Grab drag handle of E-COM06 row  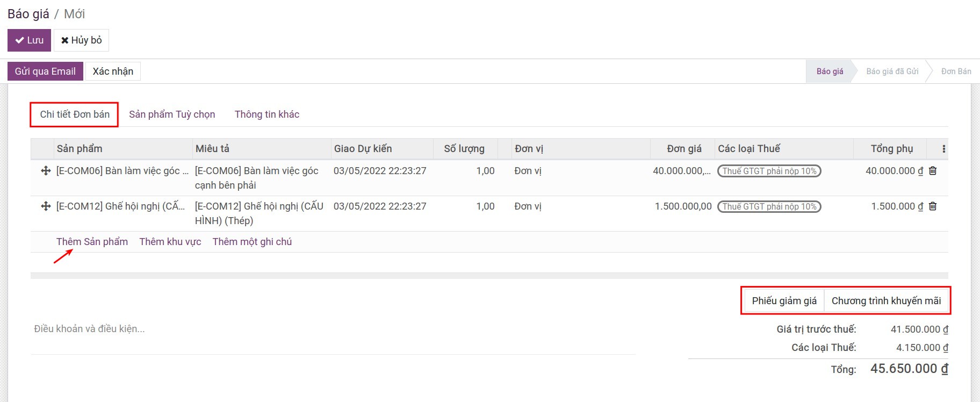pos(46,171)
